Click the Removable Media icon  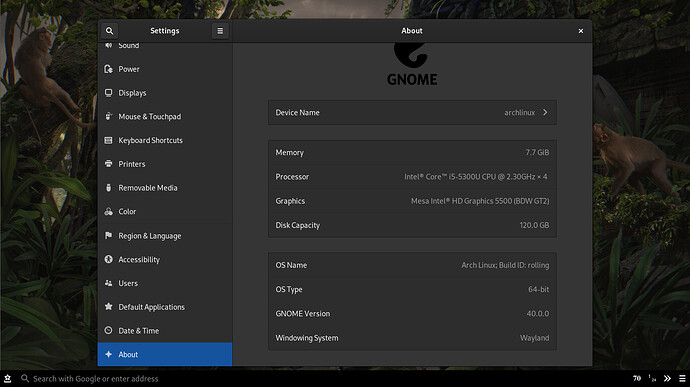click(x=108, y=188)
